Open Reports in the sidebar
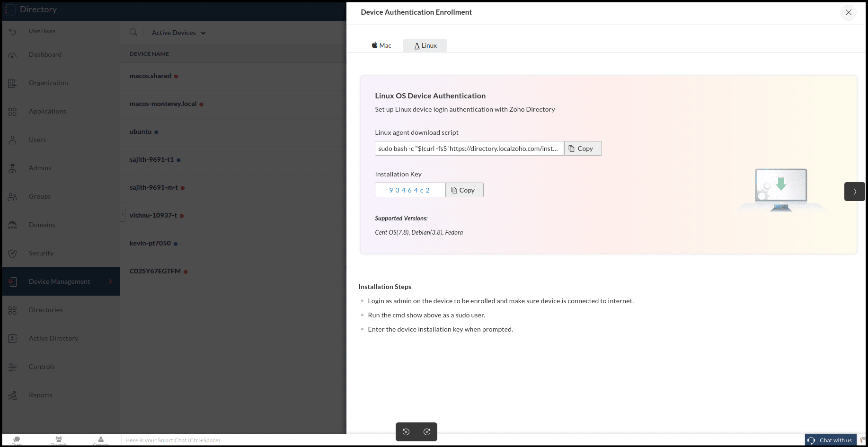Viewport: 868px width, 447px height. coord(41,395)
